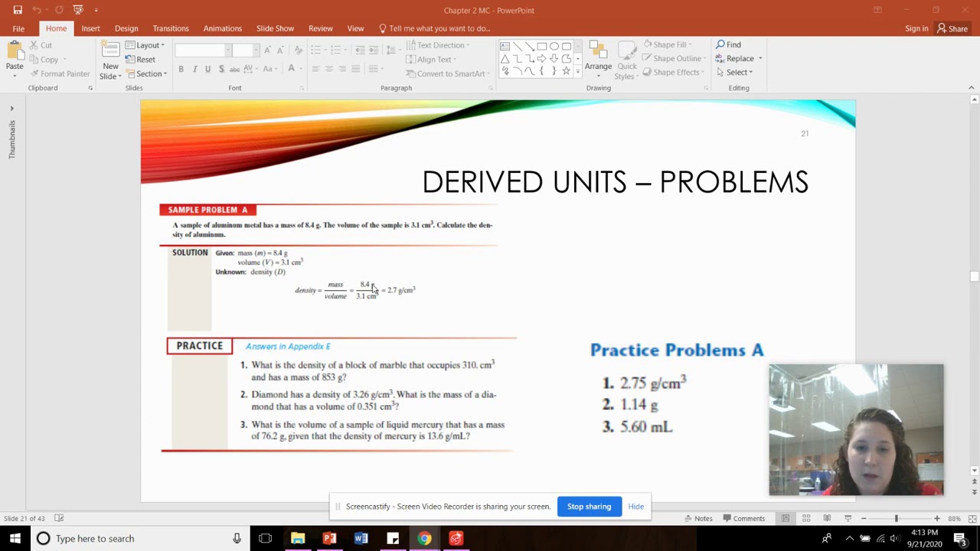Toggle Align Left paragraph button
The height and width of the screenshot is (551, 980).
click(x=315, y=69)
